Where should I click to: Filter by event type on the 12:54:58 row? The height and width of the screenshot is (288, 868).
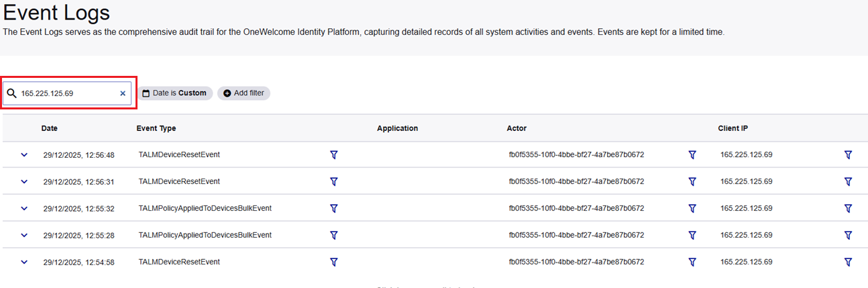click(333, 262)
